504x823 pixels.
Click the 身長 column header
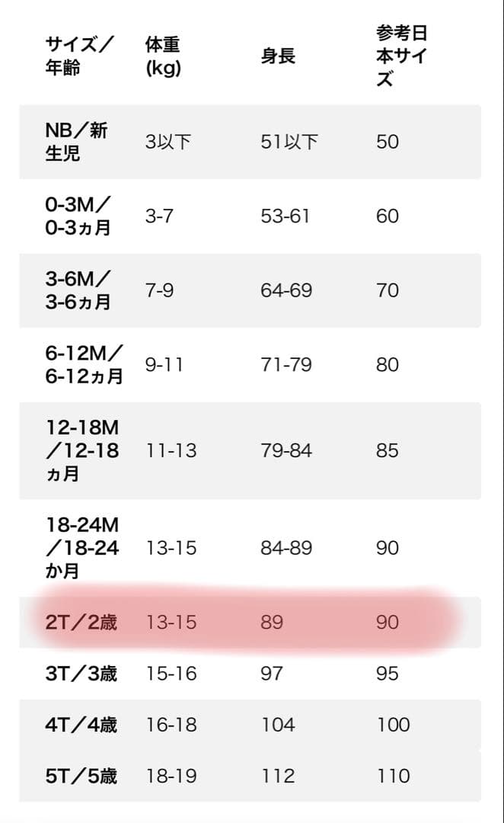pyautogui.click(x=278, y=56)
